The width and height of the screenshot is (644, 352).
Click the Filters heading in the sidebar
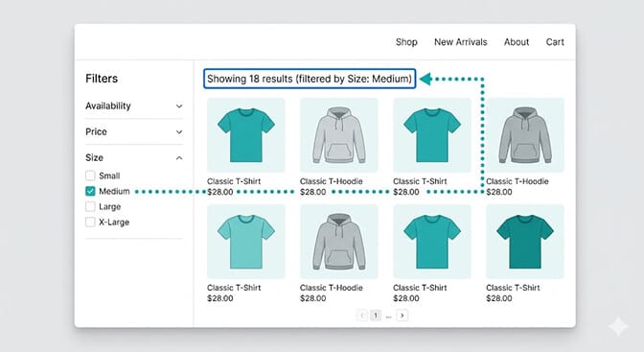point(102,79)
